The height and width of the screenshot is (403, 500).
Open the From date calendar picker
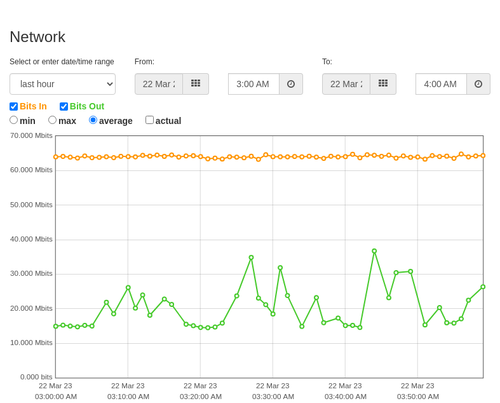196,84
